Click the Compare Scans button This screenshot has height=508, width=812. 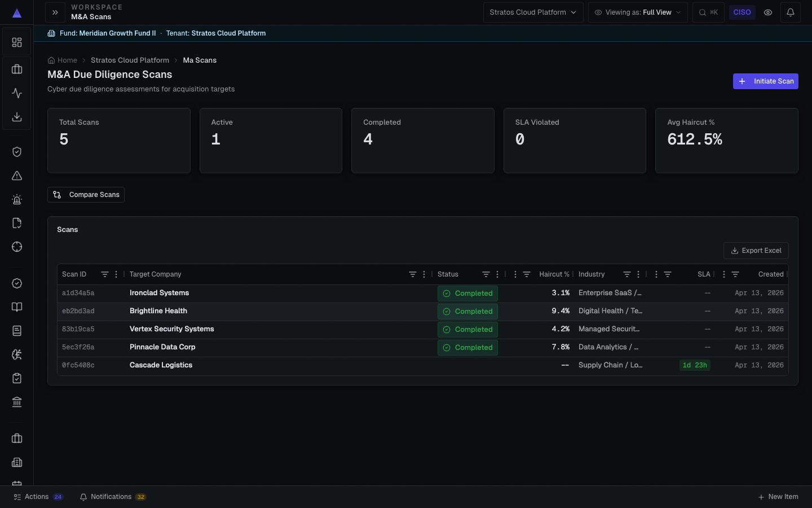click(x=86, y=195)
